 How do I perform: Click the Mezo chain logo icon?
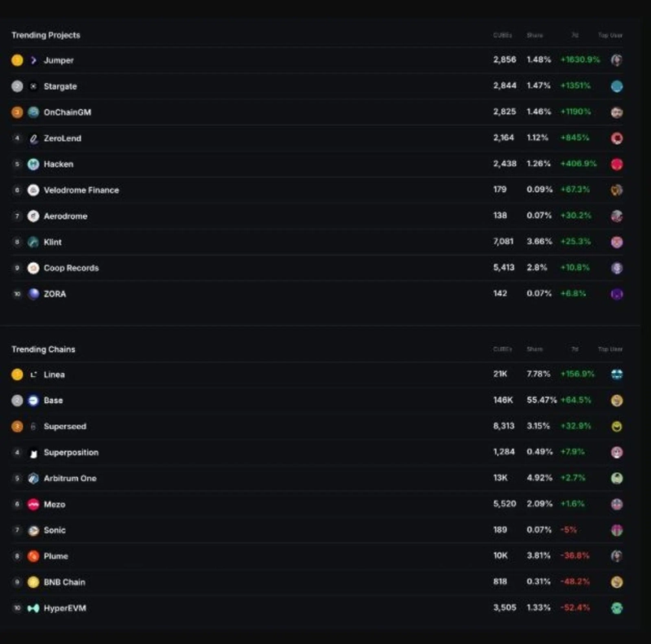(x=33, y=505)
